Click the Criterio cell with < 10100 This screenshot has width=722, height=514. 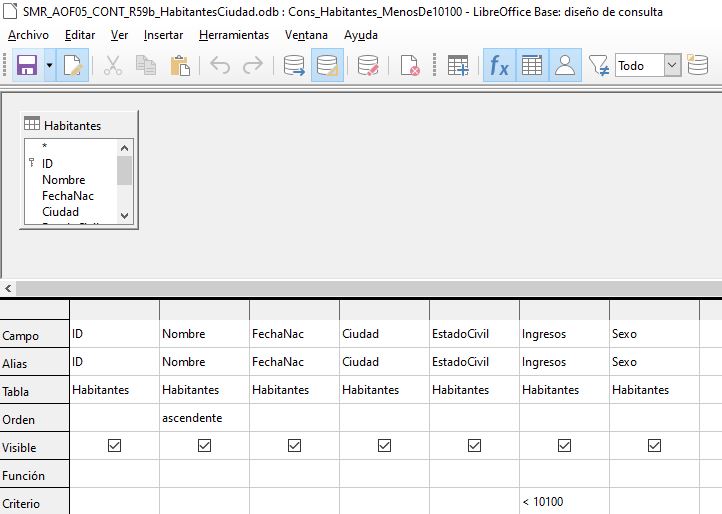pos(565,502)
